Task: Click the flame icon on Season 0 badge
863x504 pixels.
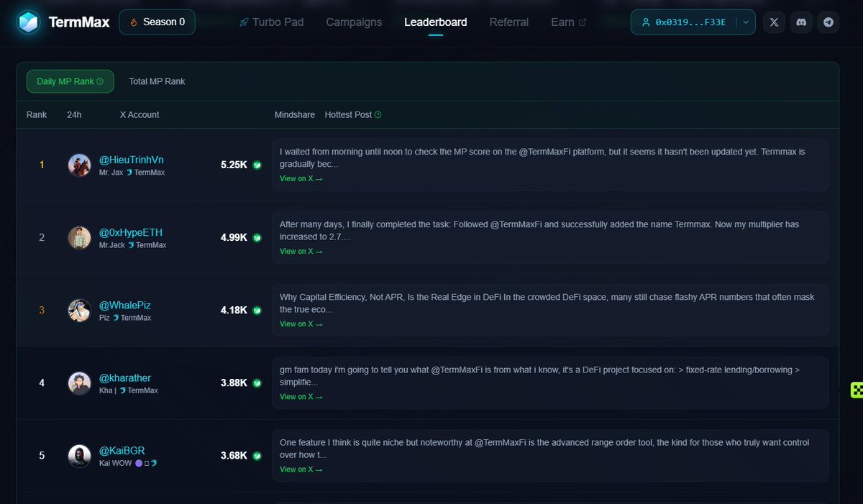Action: (x=133, y=22)
